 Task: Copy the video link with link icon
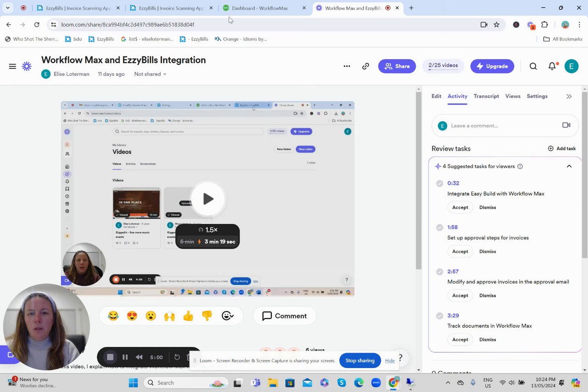pyautogui.click(x=366, y=66)
